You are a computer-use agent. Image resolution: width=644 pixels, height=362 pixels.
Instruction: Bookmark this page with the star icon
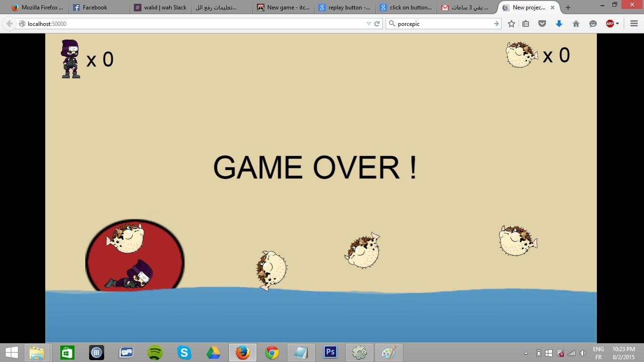tap(512, 24)
